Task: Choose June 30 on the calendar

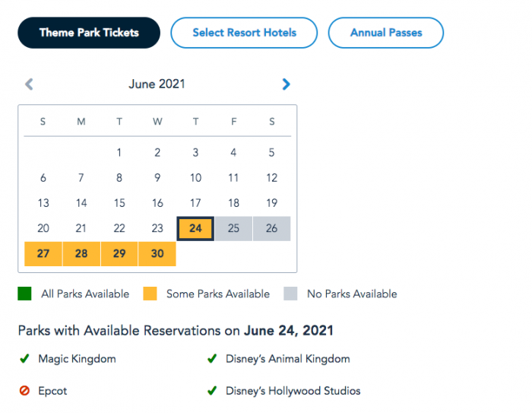Action: 157,254
